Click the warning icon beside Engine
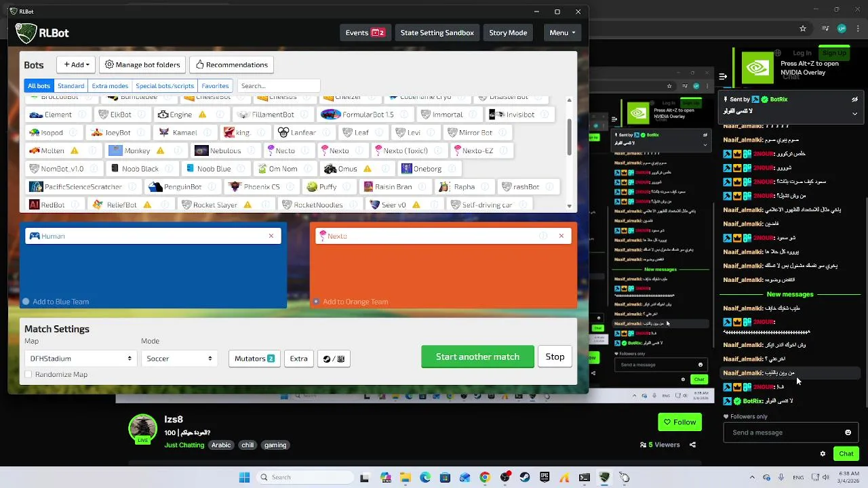868x488 pixels. coord(202,115)
